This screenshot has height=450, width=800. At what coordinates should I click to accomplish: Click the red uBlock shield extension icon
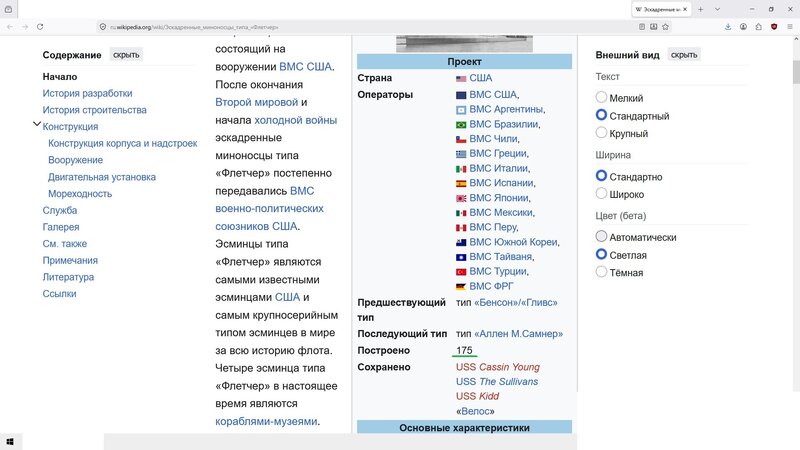(774, 27)
